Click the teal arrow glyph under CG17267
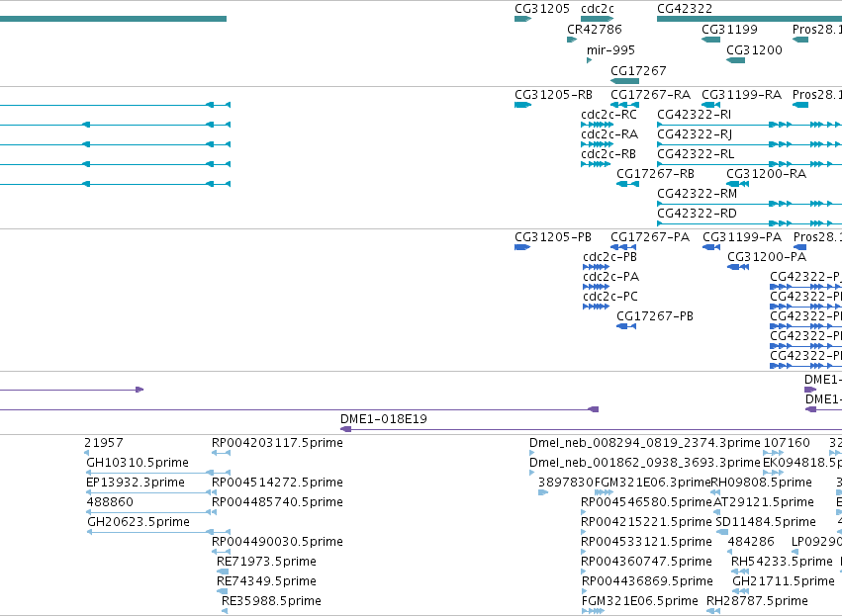Image resolution: width=842 pixels, height=616 pixels. point(624,81)
